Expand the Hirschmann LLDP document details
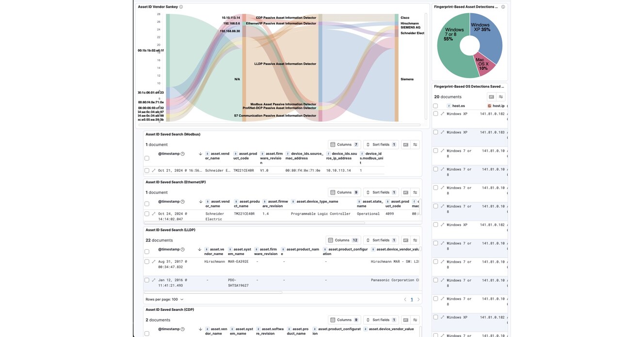The height and width of the screenshot is (337, 644). pyautogui.click(x=154, y=262)
